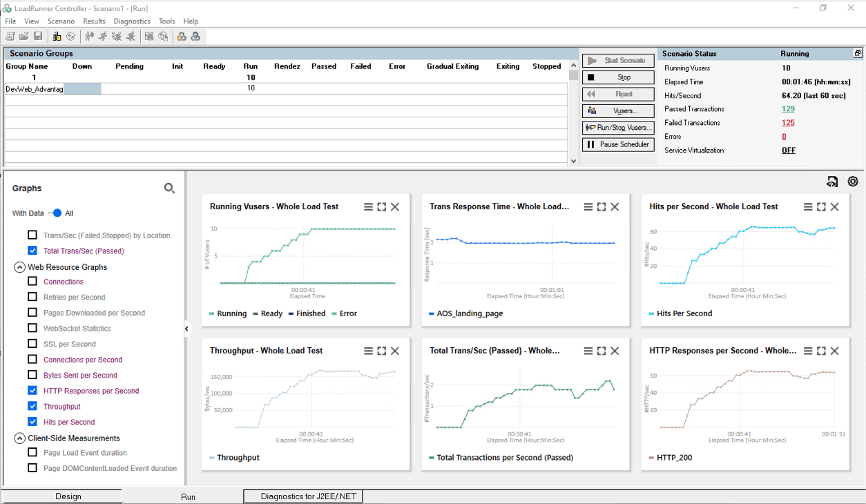Click the Scenario Groups scrollbar down arrow
The height and width of the screenshot is (504, 866).
(x=573, y=161)
